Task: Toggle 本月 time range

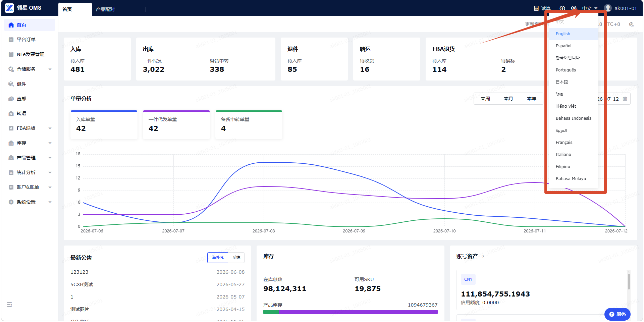Action: point(508,99)
